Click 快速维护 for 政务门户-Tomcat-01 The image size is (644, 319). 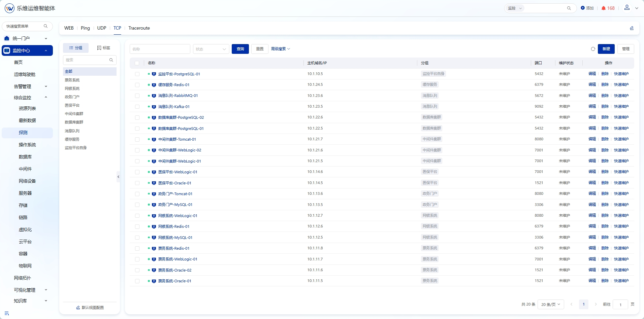[621, 194]
